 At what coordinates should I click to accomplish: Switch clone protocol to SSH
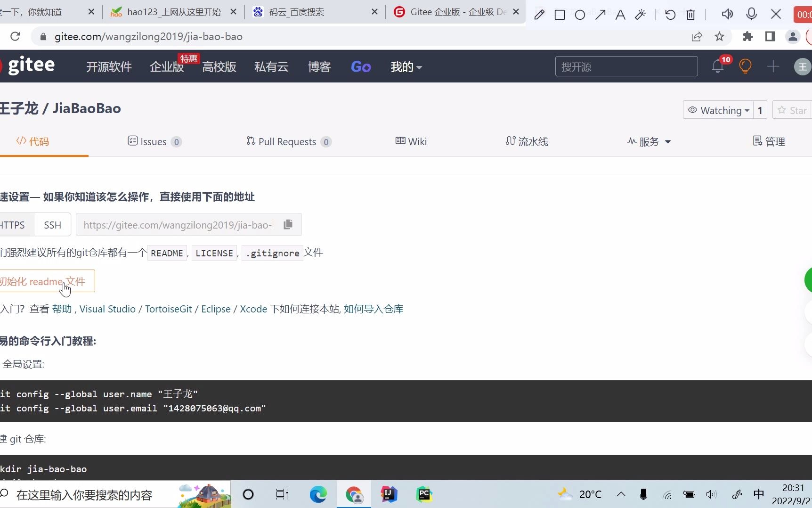tap(52, 224)
